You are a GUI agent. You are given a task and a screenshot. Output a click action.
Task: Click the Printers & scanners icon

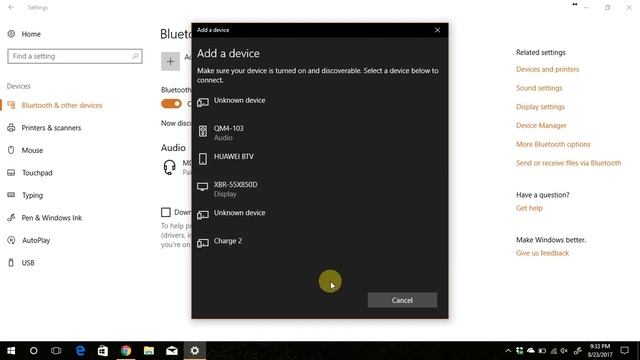[11, 128]
